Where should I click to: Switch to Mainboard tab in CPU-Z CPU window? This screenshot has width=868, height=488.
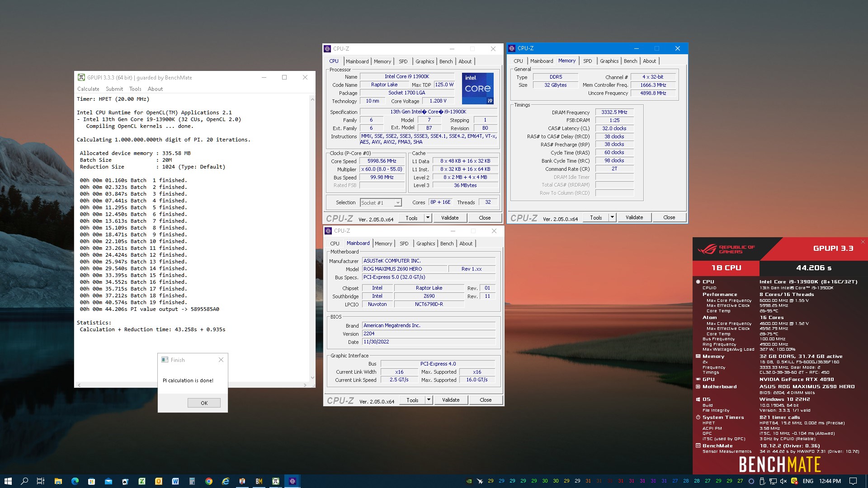point(357,61)
